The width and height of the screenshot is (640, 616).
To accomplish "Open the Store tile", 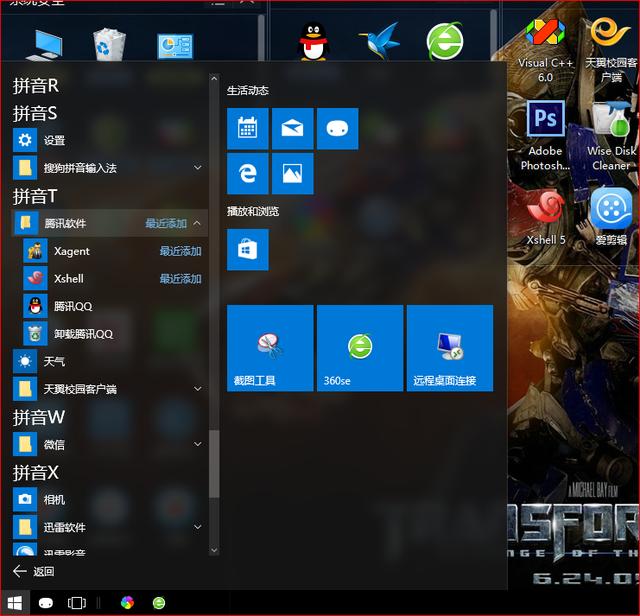I will click(x=248, y=250).
